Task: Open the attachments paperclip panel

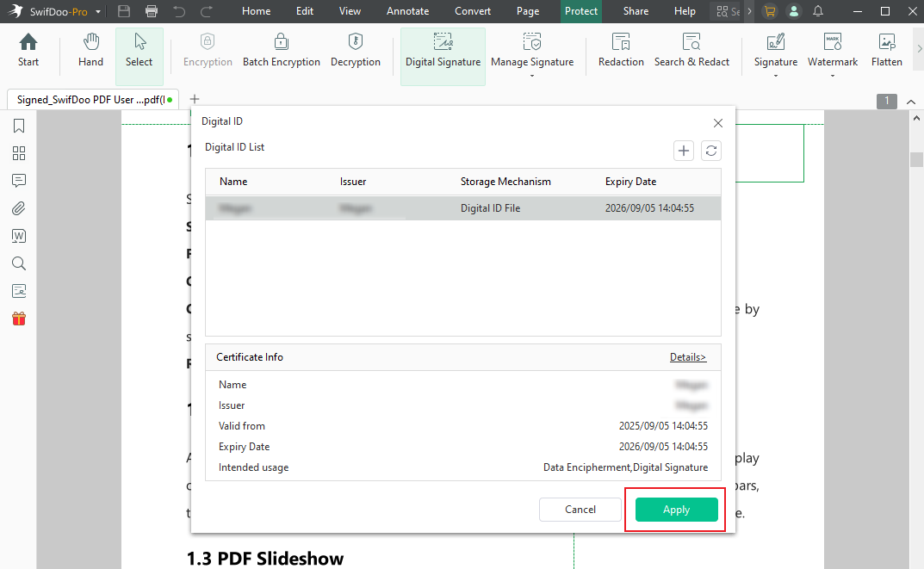Action: pyautogui.click(x=19, y=208)
